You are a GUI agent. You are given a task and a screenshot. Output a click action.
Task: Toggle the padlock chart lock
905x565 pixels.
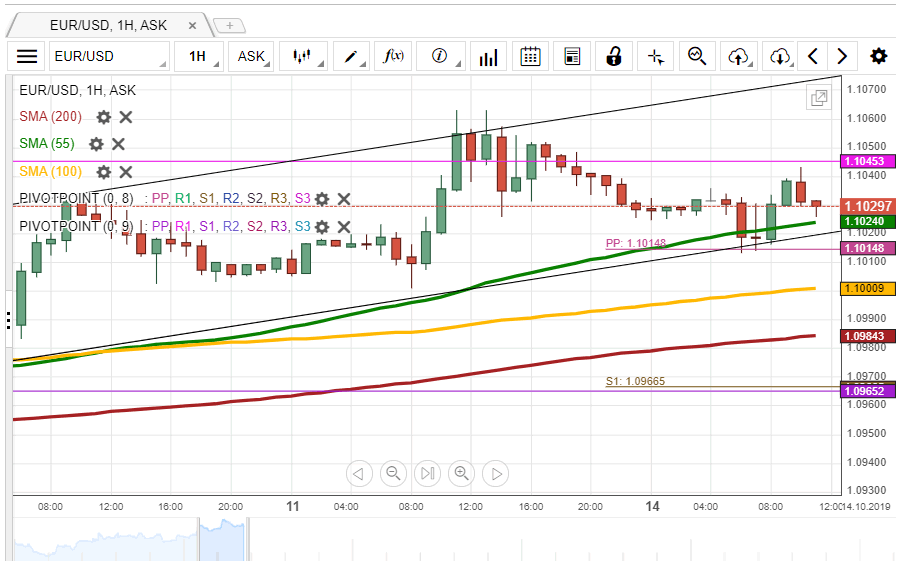(615, 56)
